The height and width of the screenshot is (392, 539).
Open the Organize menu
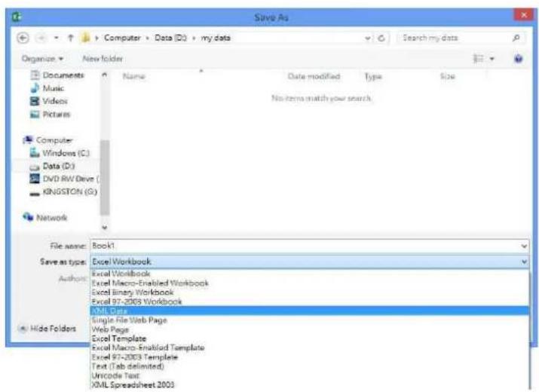(42, 59)
